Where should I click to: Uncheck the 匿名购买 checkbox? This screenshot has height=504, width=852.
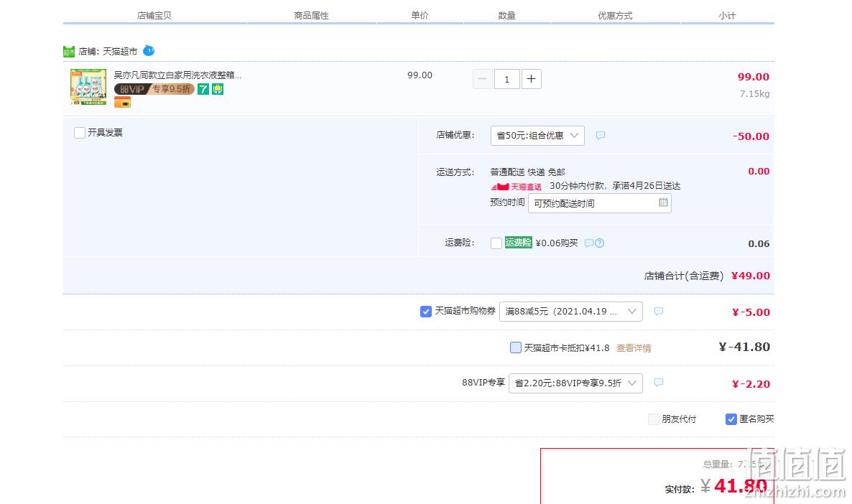pos(731,419)
